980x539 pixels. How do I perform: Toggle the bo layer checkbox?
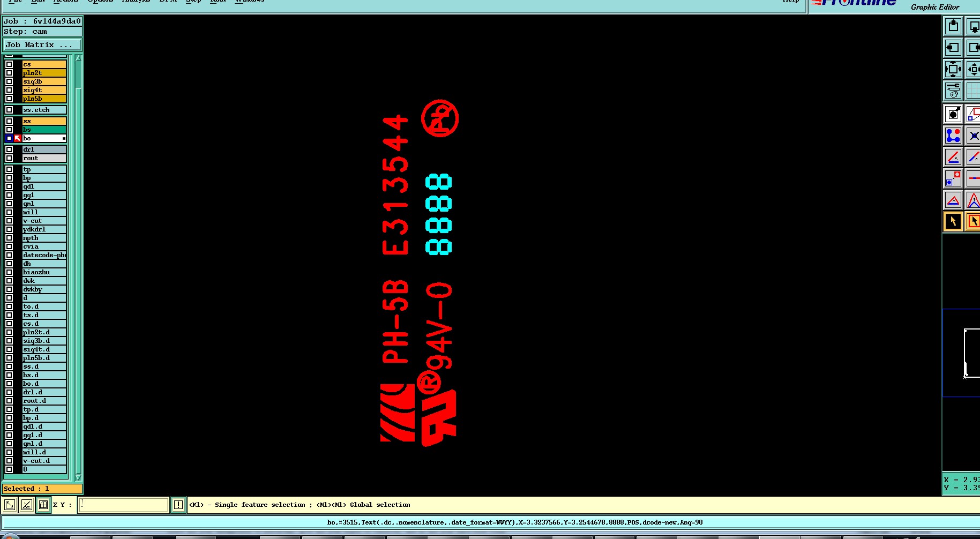tap(9, 138)
